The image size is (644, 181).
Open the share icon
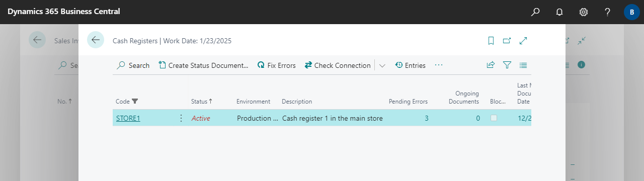point(491,65)
